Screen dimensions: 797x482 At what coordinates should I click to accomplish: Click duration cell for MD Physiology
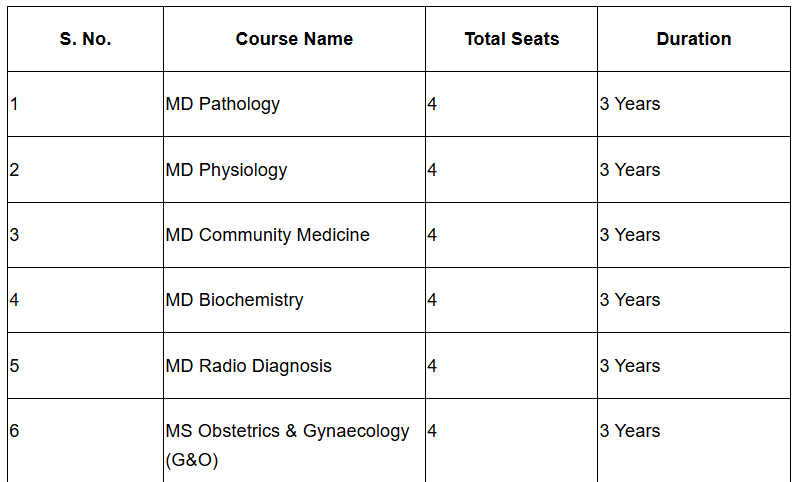point(630,170)
